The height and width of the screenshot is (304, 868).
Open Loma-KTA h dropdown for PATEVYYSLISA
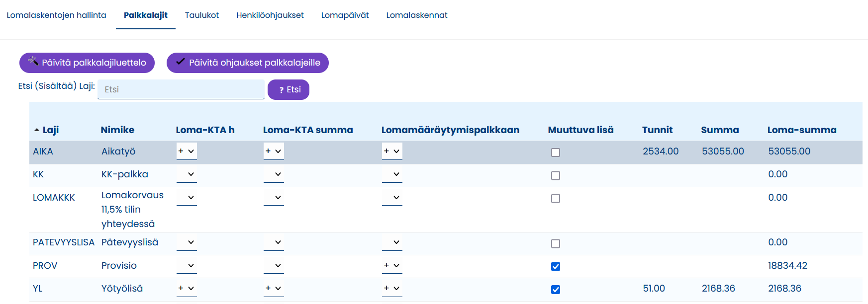(187, 242)
